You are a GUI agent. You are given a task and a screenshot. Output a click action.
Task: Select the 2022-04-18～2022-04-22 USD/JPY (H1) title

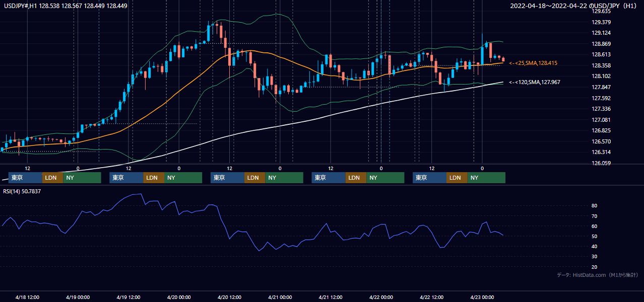[x=573, y=6]
